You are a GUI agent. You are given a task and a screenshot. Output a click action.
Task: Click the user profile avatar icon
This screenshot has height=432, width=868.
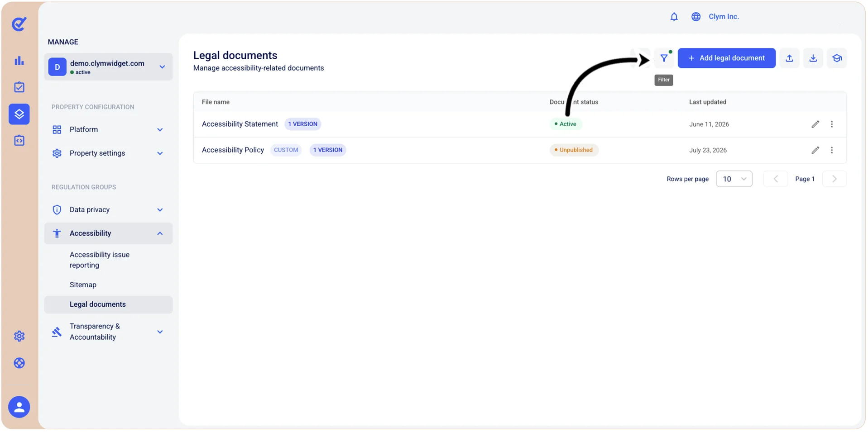(19, 407)
